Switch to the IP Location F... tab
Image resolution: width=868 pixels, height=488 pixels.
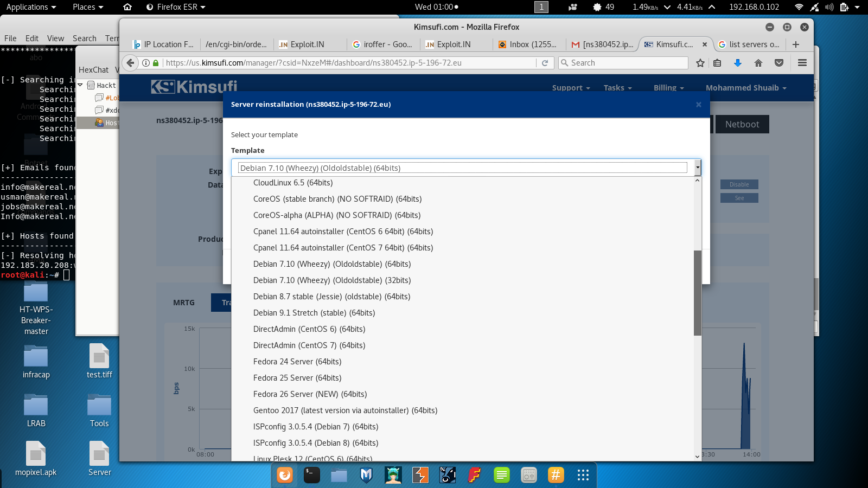163,44
